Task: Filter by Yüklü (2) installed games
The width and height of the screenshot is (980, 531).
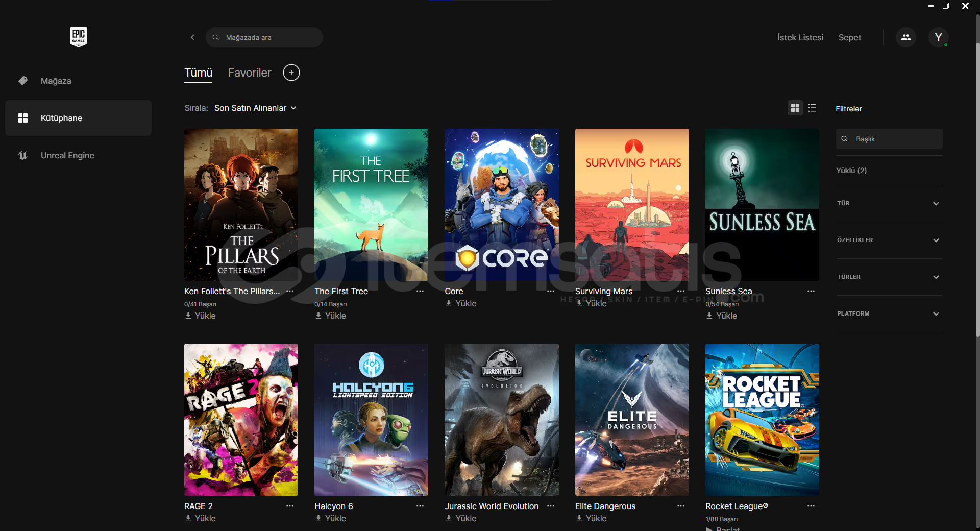Action: [851, 171]
